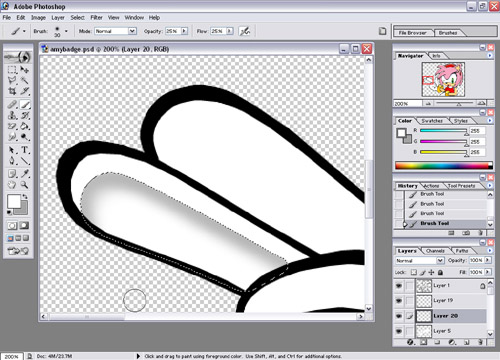
Task: Open the Flow slider arrow in options bar
Action: tap(230, 31)
